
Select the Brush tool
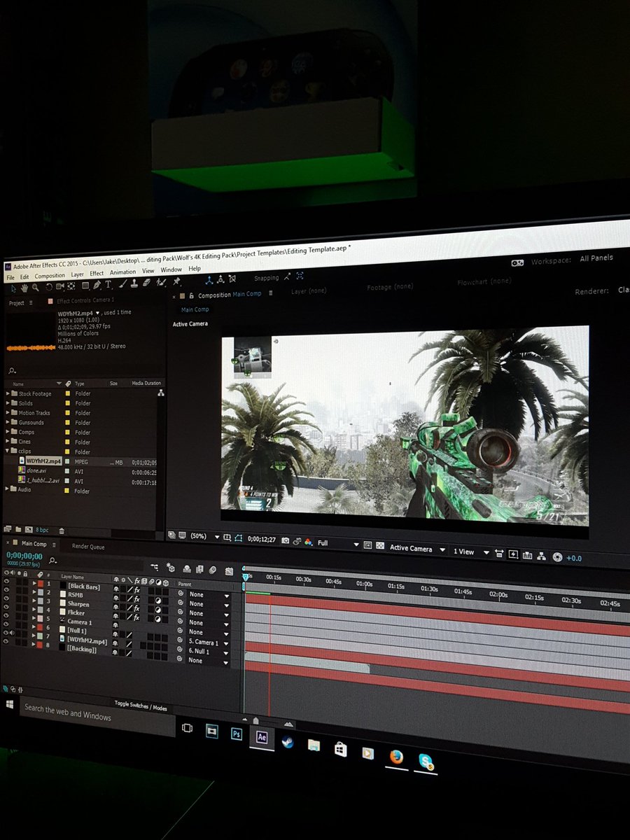point(123,284)
